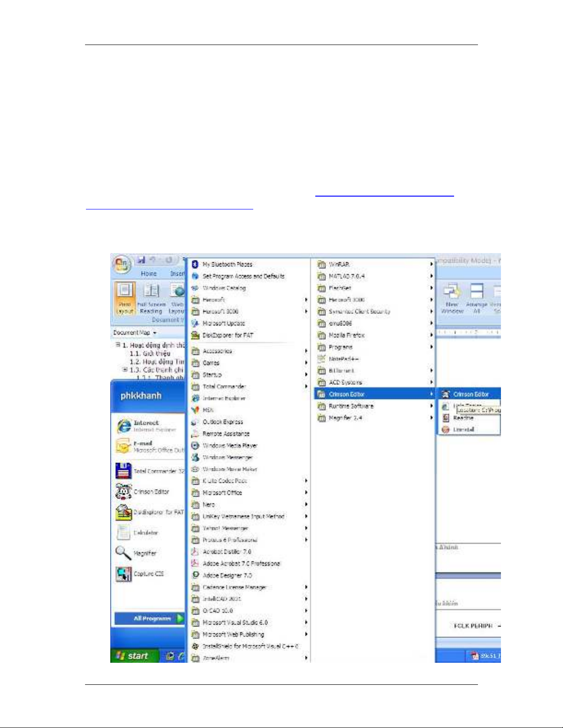The width and height of the screenshot is (563, 728).
Task: Open the ACD Systems folder
Action: (375, 382)
